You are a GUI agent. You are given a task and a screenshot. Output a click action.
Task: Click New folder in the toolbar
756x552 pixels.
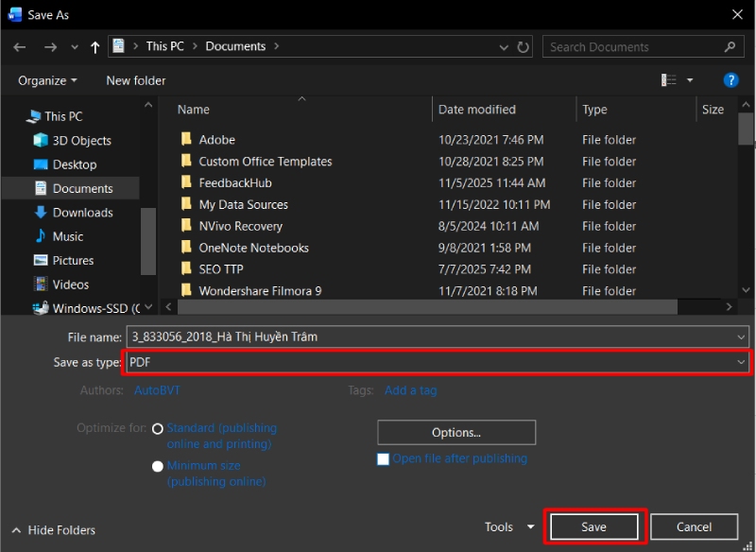click(135, 80)
